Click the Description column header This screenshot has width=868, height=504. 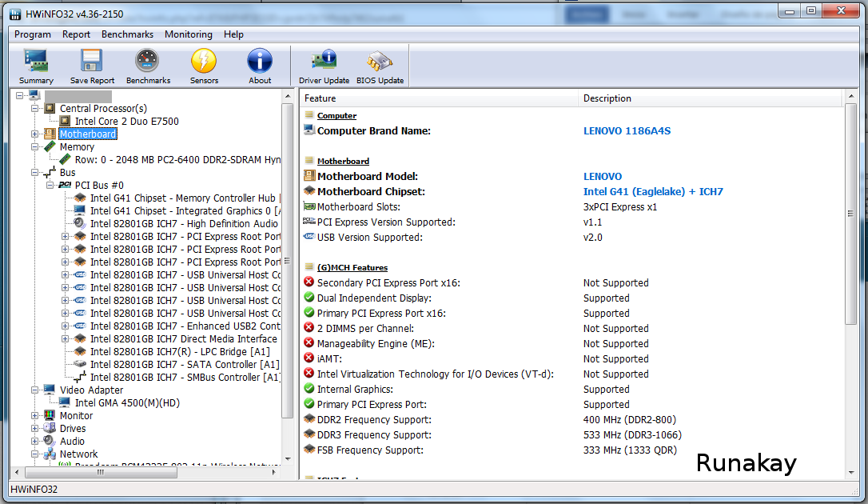point(711,98)
